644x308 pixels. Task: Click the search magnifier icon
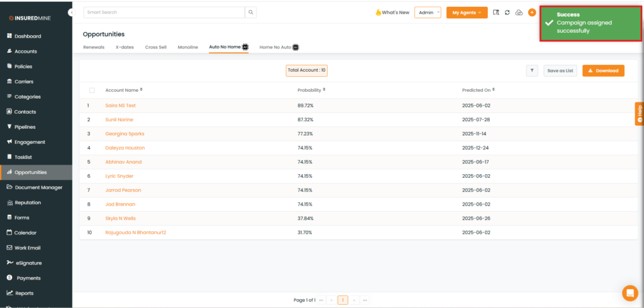tap(251, 12)
